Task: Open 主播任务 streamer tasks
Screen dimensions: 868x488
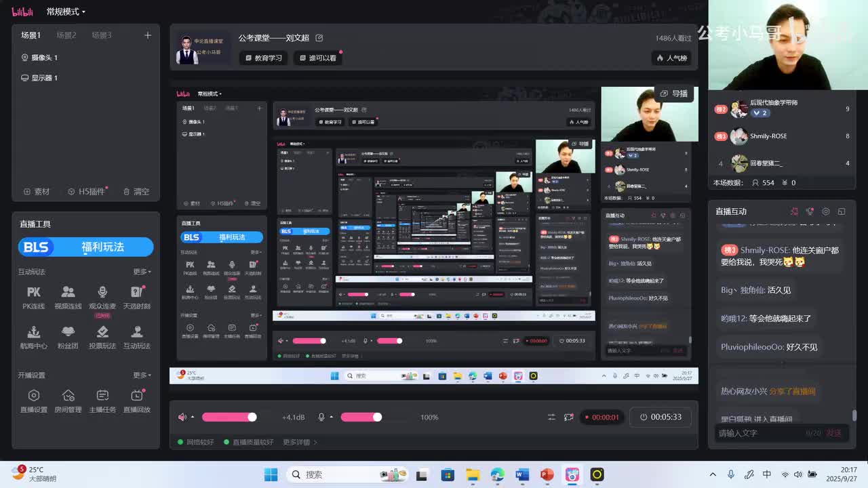Action: pyautogui.click(x=102, y=401)
